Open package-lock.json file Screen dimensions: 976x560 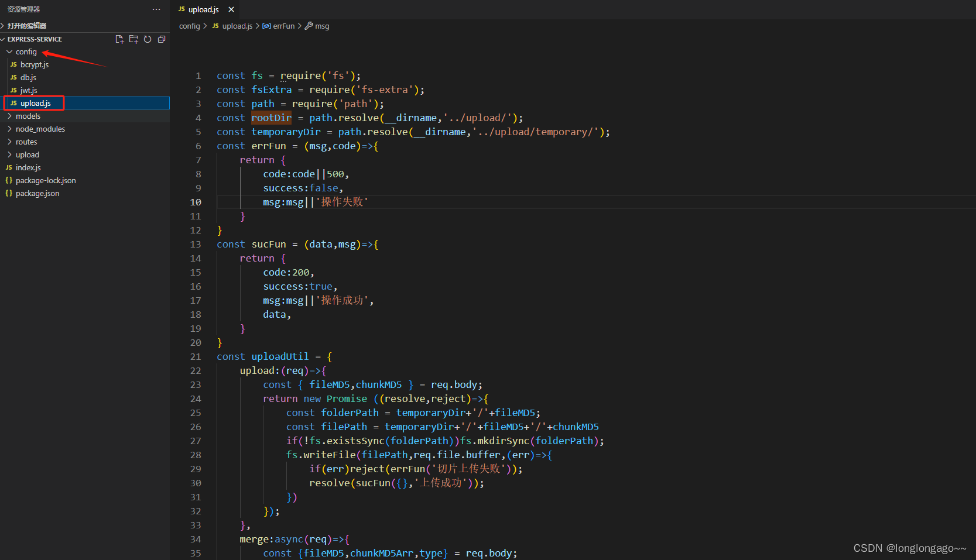click(46, 180)
